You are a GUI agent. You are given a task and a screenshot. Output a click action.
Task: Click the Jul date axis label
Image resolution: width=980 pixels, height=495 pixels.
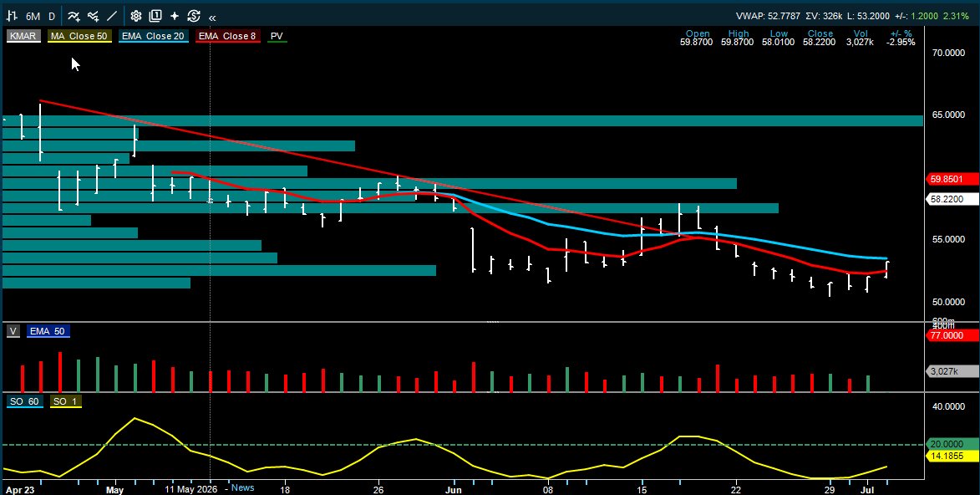[x=868, y=489]
